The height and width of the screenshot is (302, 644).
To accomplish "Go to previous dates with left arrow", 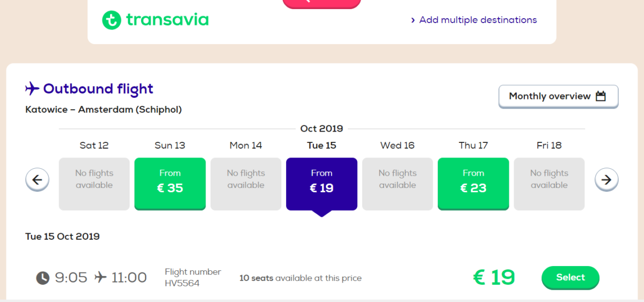I will 37,180.
